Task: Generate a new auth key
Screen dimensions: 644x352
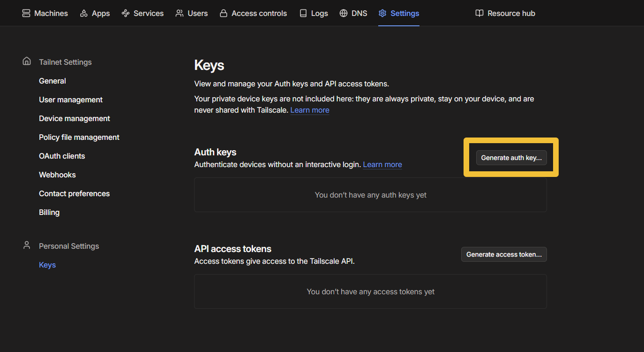Action: coord(511,158)
